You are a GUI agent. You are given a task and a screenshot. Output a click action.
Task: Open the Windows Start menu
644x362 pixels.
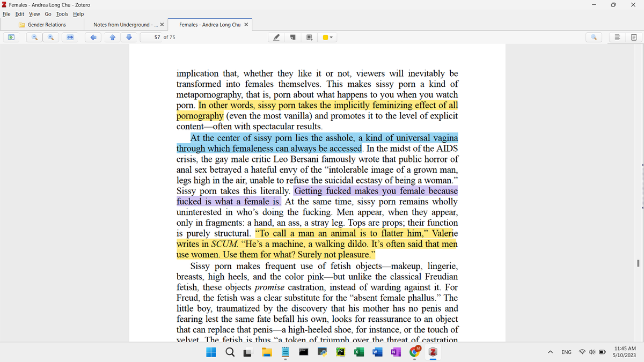point(211,352)
